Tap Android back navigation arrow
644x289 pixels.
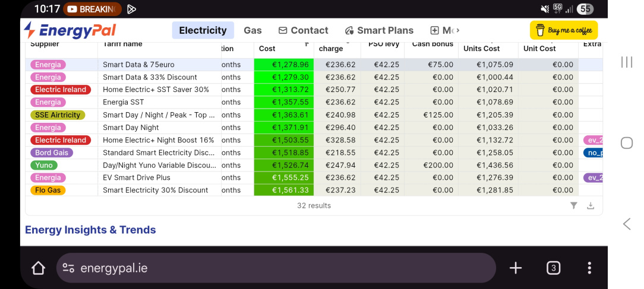(x=627, y=224)
